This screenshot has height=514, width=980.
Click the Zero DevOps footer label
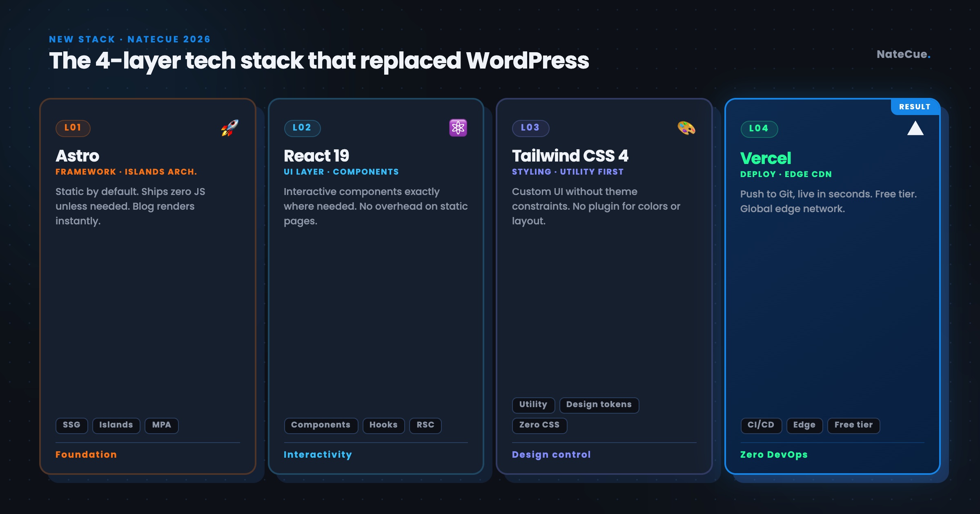coord(774,455)
